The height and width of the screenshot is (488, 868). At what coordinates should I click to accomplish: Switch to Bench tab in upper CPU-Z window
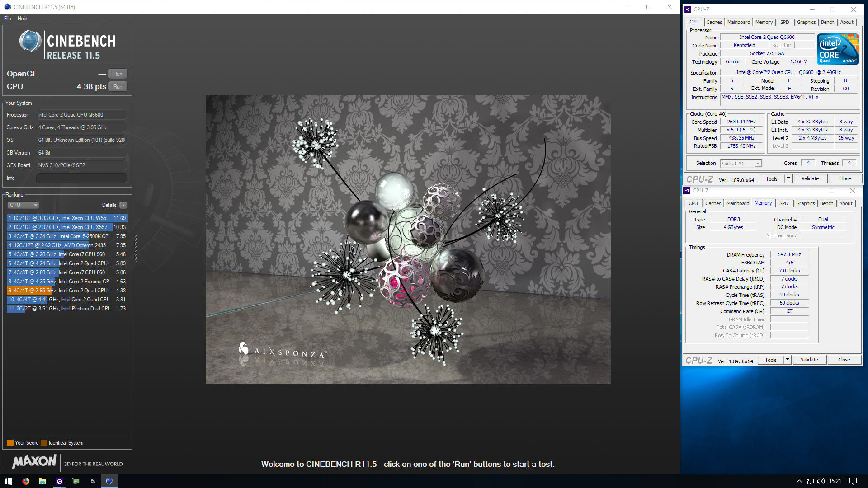tap(827, 22)
